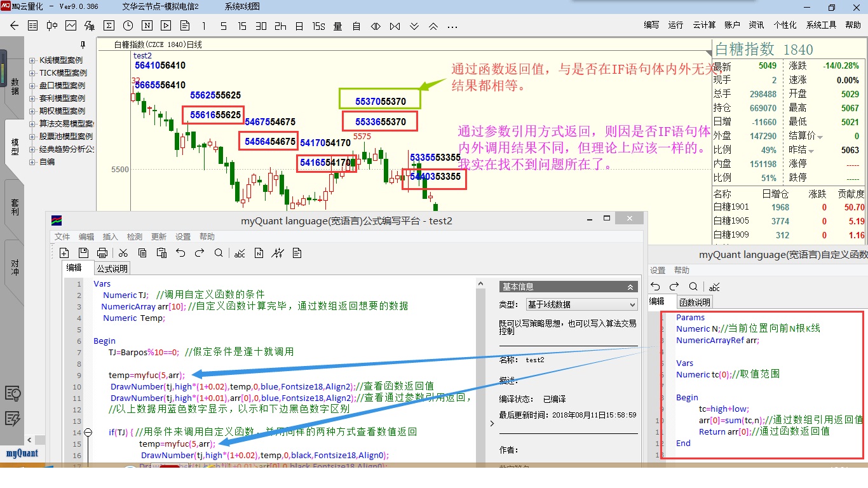
Task: Expand the 自编 tree node
Action: [x=32, y=162]
